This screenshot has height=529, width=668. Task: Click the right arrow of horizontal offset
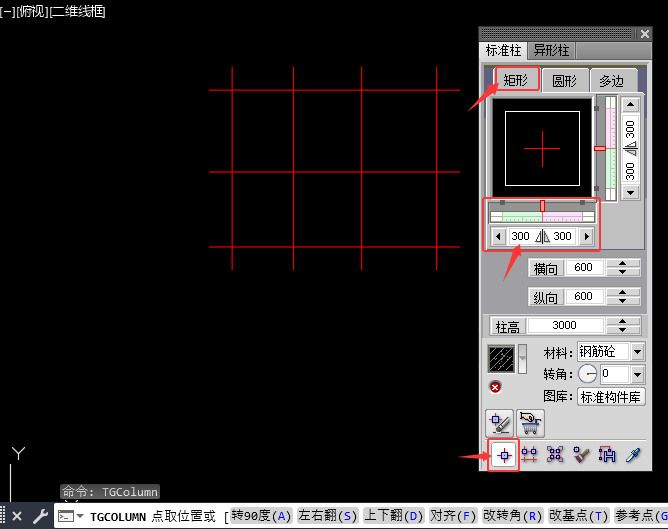(587, 236)
